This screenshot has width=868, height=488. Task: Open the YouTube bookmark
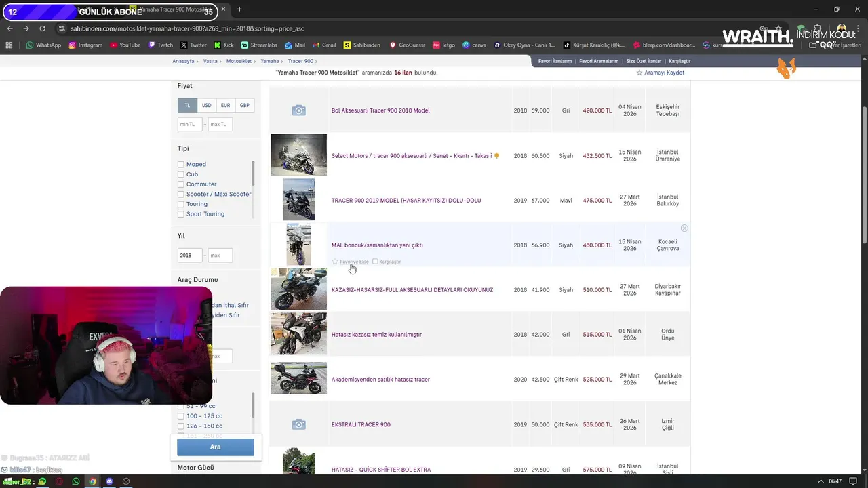click(125, 45)
